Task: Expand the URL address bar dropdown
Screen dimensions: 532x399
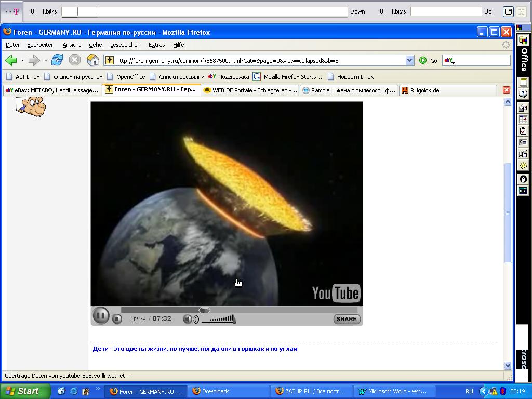Action: coord(409,60)
